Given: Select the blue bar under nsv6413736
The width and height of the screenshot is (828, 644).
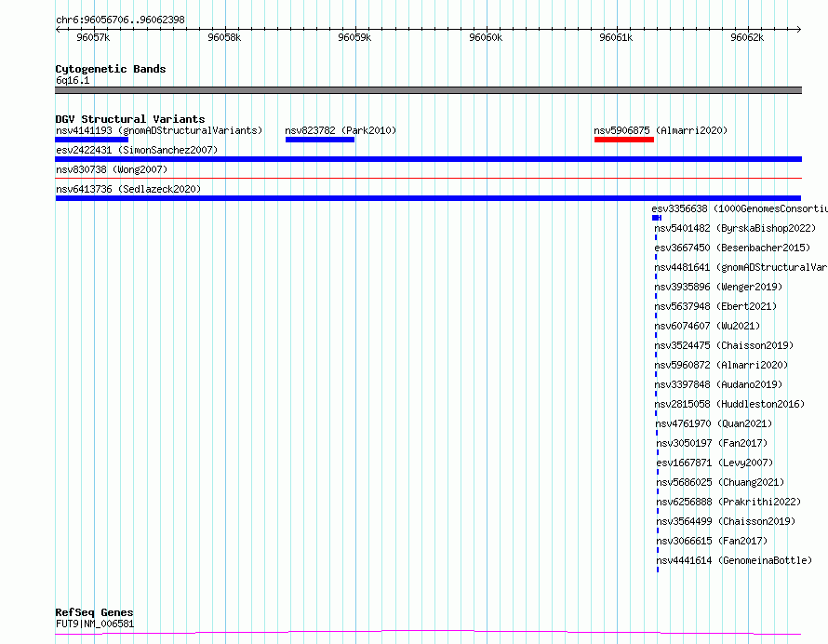Looking at the screenshot, I should click(428, 198).
